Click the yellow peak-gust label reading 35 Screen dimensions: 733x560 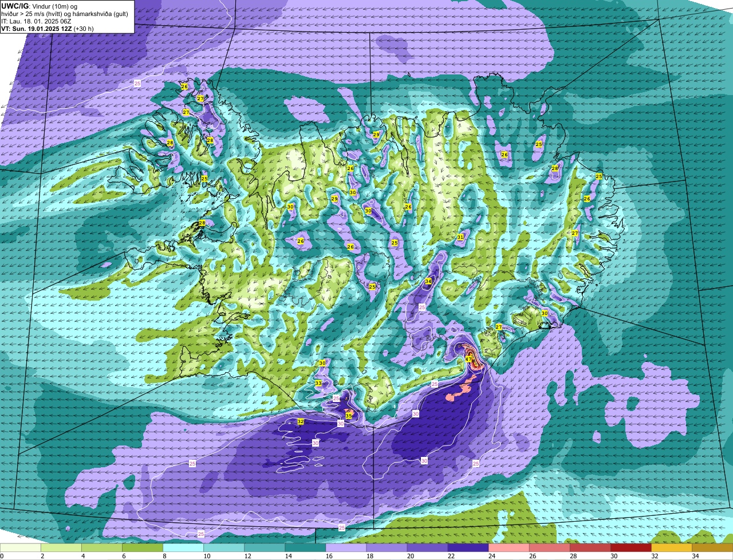click(x=349, y=416)
